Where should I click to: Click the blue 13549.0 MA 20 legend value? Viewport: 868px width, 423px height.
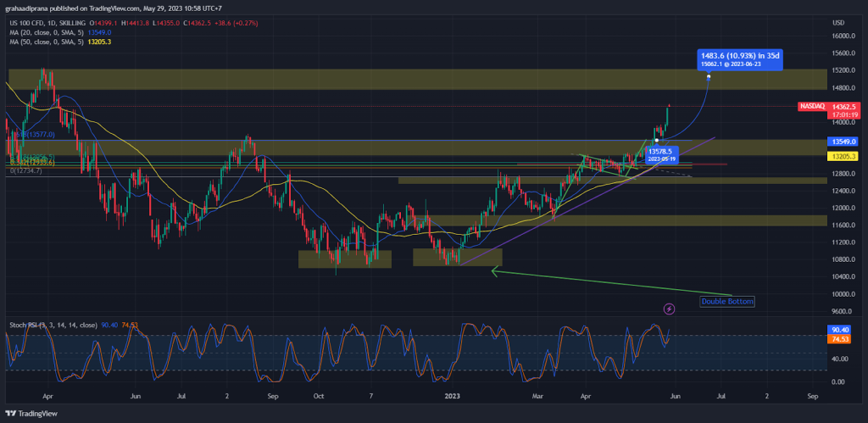tap(100, 33)
